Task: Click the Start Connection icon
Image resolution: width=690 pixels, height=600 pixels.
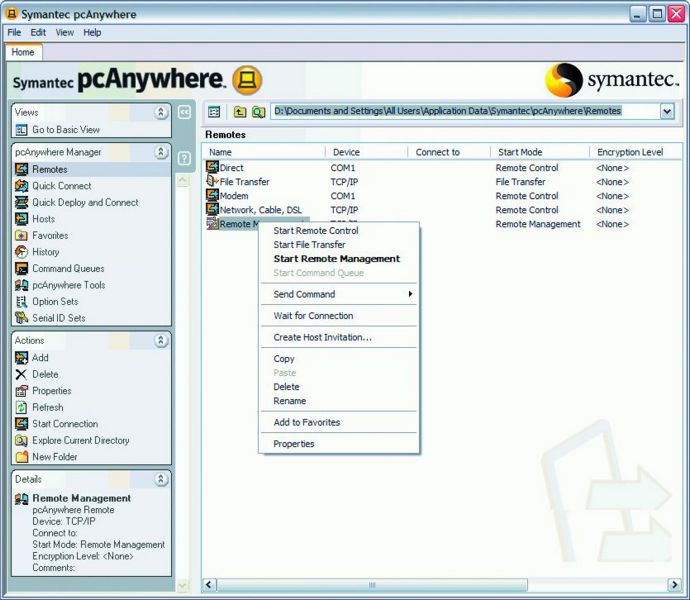Action: tap(22, 424)
